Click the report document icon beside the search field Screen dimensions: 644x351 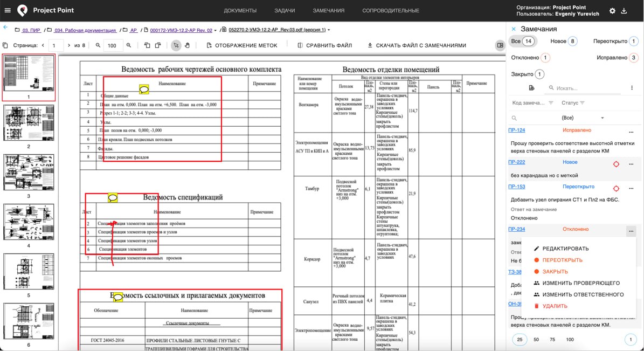coord(531,87)
